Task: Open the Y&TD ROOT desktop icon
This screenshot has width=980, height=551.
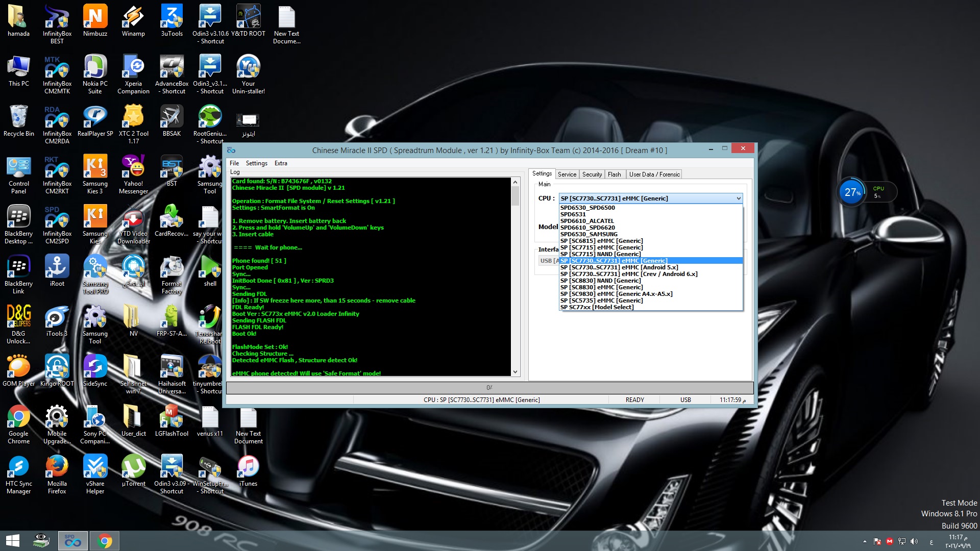Action: tap(249, 20)
